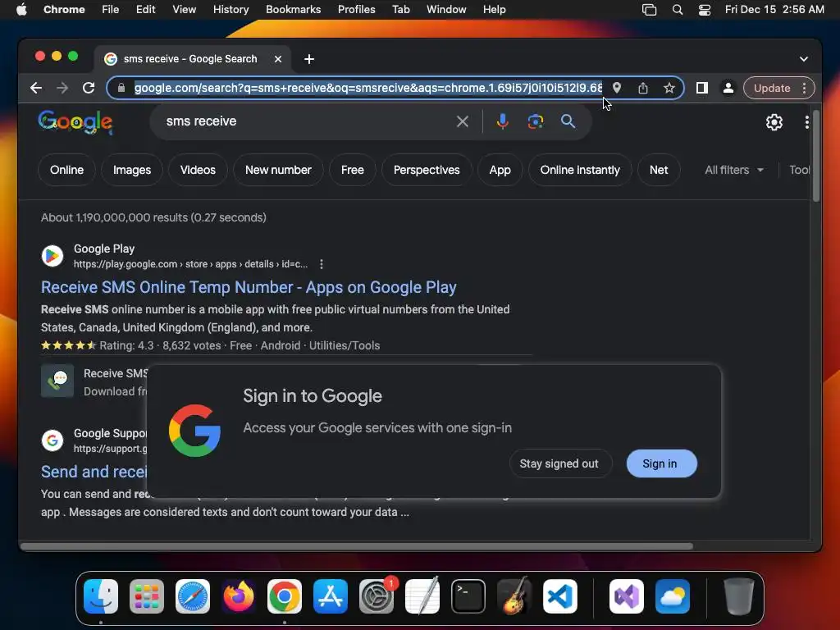Open Google quick settings gear

(774, 122)
